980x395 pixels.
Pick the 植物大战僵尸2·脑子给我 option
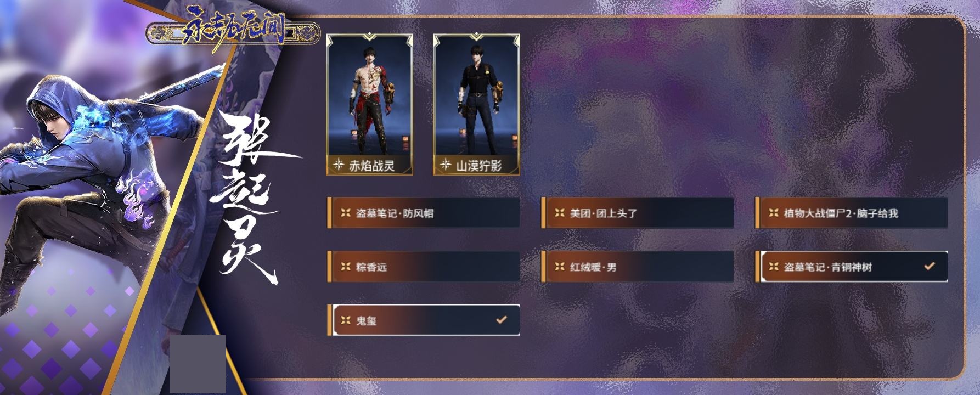pos(851,213)
